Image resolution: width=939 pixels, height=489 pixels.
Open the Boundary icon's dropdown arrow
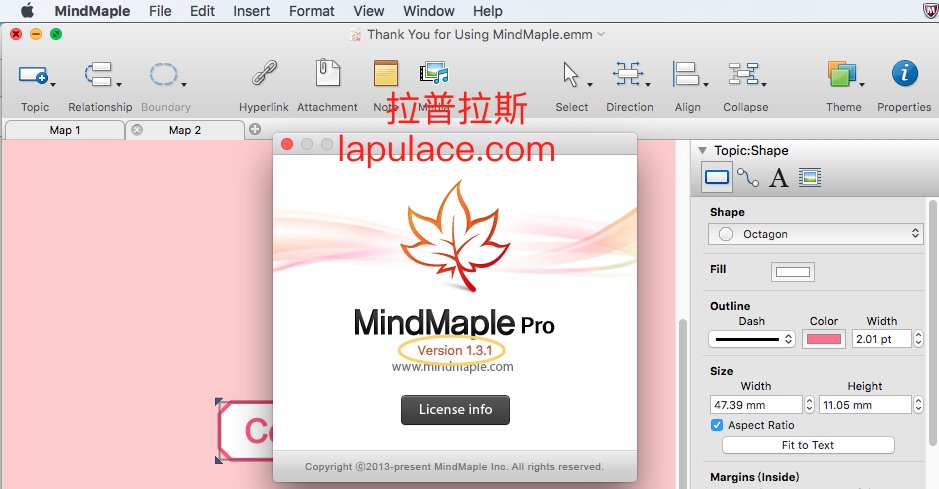click(183, 84)
